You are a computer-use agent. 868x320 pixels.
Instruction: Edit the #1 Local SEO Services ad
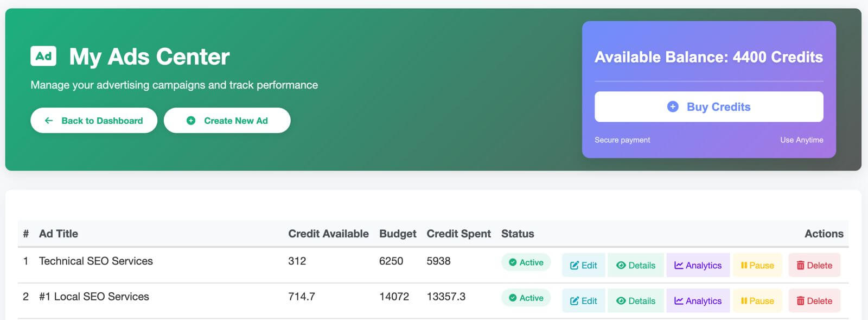(x=583, y=301)
